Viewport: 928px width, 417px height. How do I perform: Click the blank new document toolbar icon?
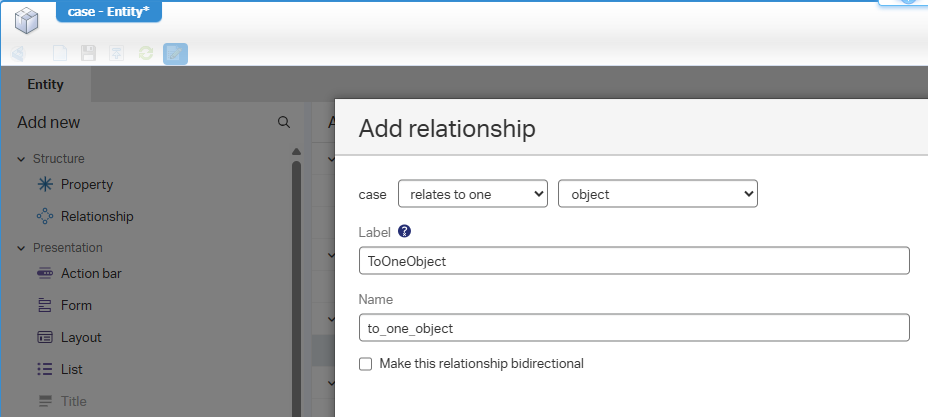[60, 54]
